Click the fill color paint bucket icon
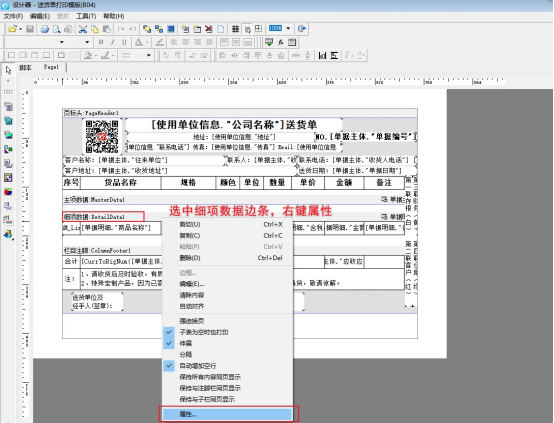The image size is (554, 423). coord(88,55)
